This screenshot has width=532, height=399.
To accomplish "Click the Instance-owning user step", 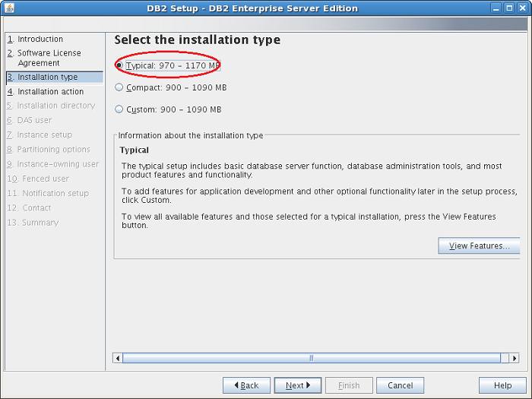I will [53, 164].
